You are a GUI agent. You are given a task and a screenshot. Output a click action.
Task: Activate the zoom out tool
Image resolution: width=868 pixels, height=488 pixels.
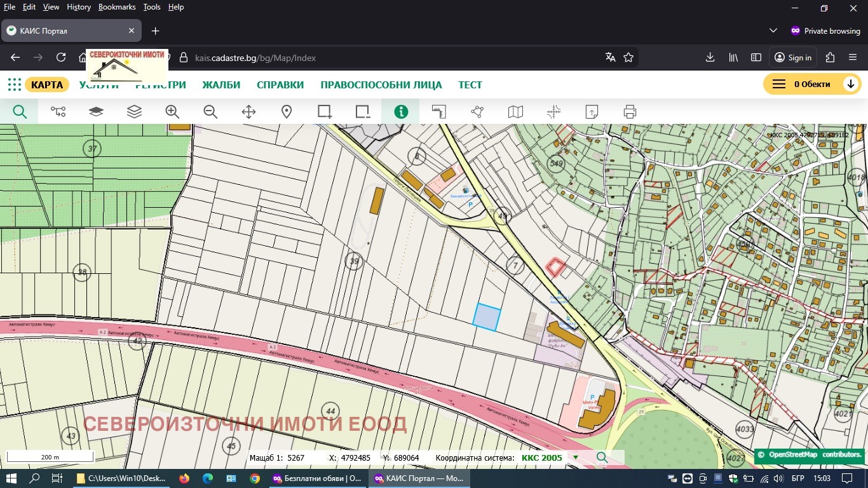pos(210,111)
